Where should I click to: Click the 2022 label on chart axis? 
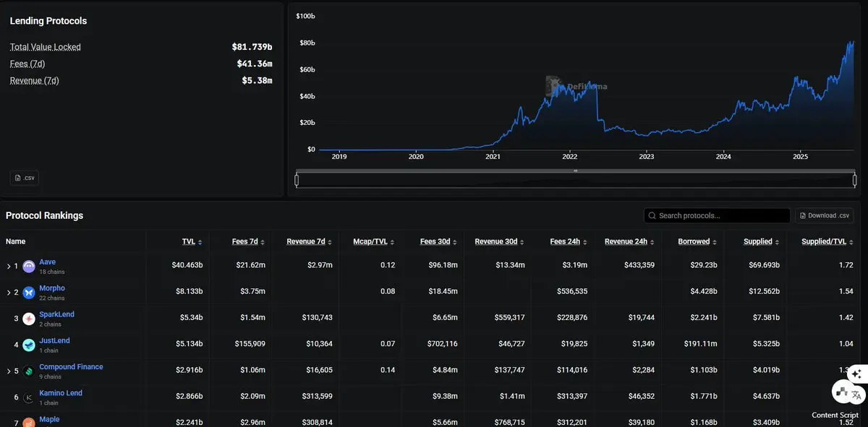tap(569, 156)
